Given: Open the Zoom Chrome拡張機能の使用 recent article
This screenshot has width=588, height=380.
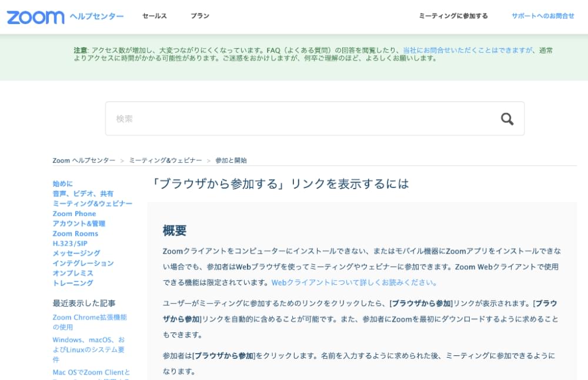Looking at the screenshot, I should pyautogui.click(x=89, y=322).
